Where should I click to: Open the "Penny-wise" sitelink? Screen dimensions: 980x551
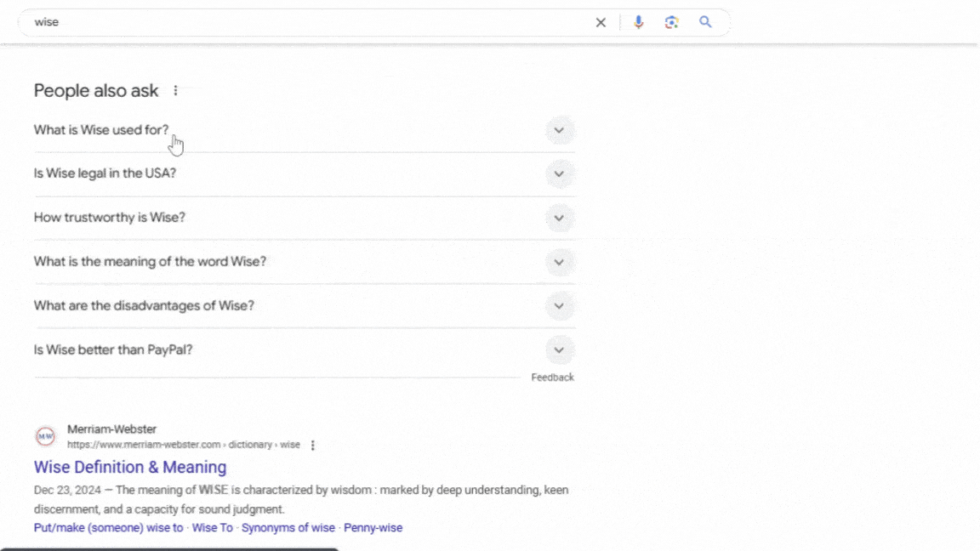point(373,528)
